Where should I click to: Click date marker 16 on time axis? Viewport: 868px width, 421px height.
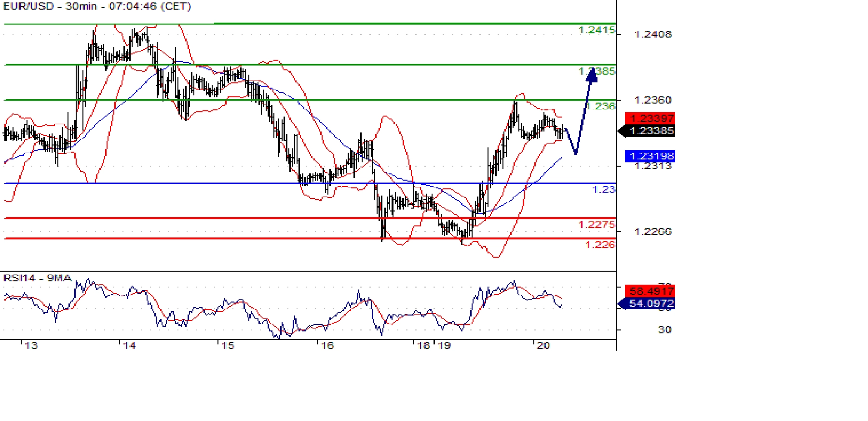[327, 345]
